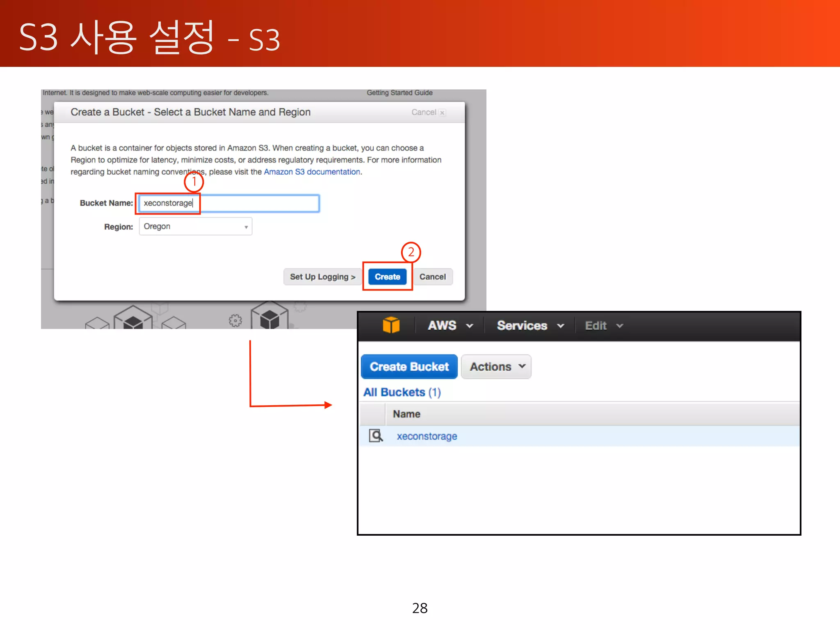The height and width of the screenshot is (630, 840).
Task: Click Cancel button next to Create
Action: (x=433, y=277)
